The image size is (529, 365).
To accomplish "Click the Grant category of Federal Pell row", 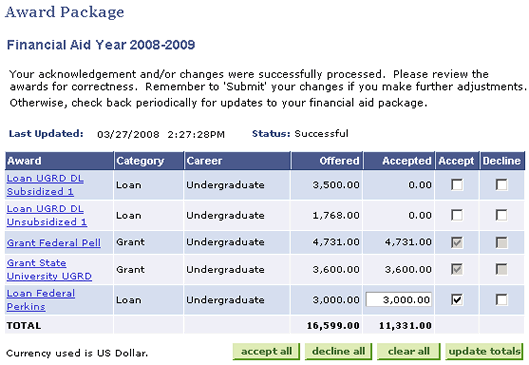I will coord(130,242).
